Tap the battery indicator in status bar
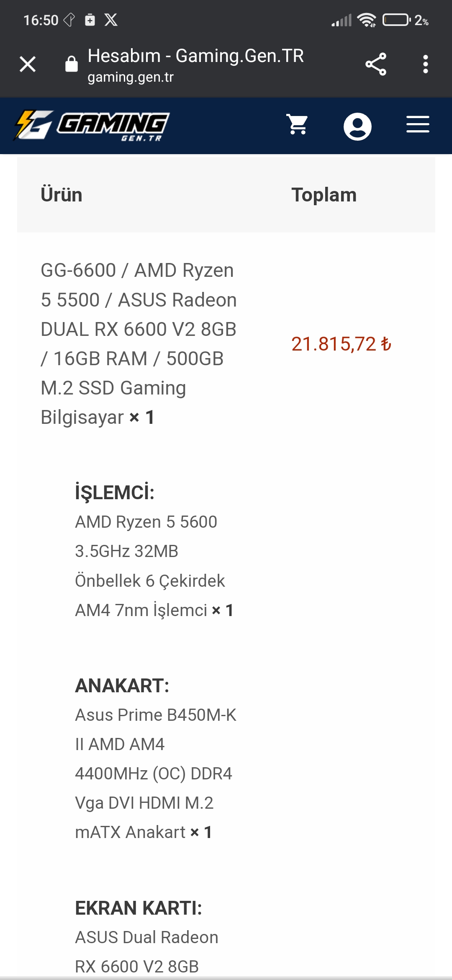This screenshot has height=980, width=452. (396, 20)
